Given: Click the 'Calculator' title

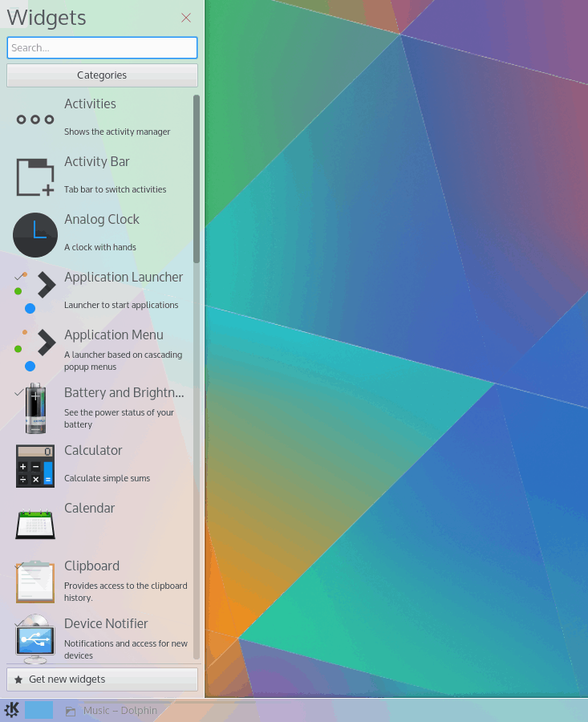Looking at the screenshot, I should pos(93,450).
